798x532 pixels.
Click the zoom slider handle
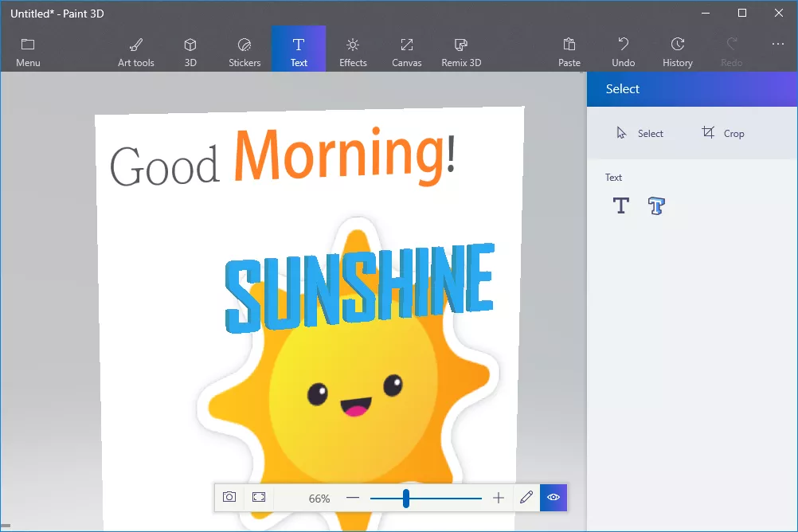[x=406, y=499]
